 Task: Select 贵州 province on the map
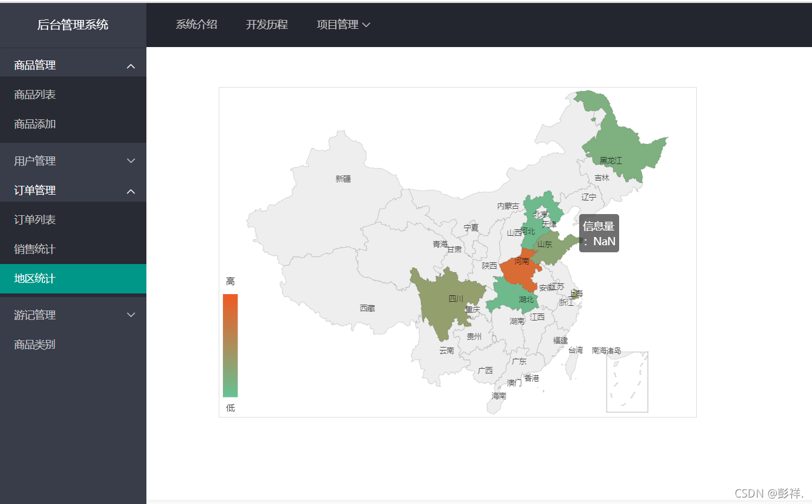(x=474, y=337)
